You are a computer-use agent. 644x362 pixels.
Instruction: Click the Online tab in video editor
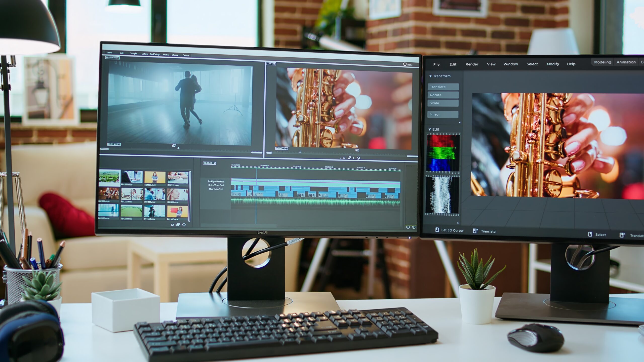tap(186, 55)
